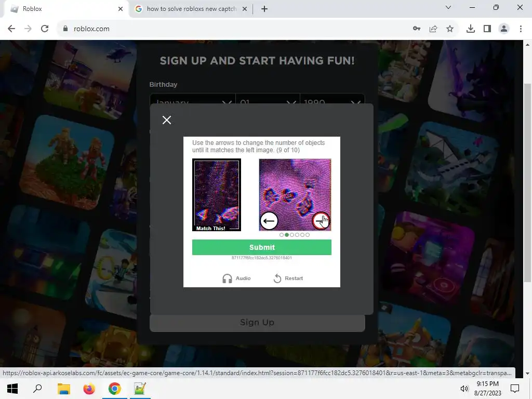Switch to the Google search captcha tab
The height and width of the screenshot is (399, 532).
(191, 9)
